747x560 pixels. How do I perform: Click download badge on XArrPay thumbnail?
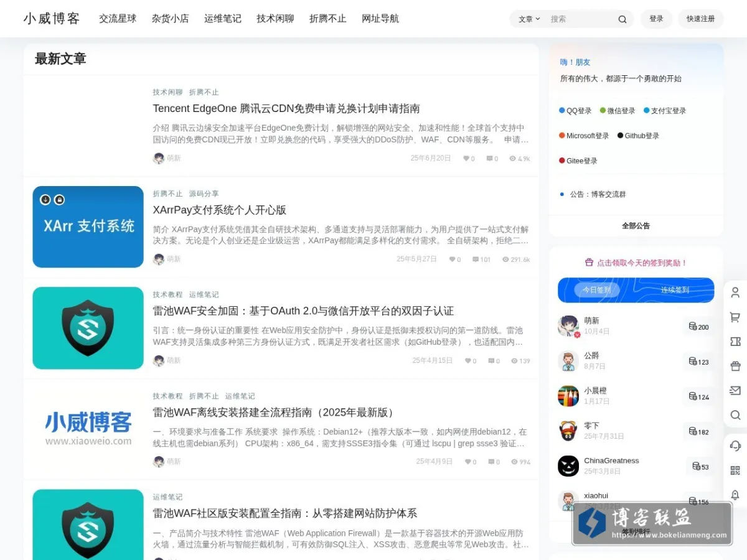45,200
